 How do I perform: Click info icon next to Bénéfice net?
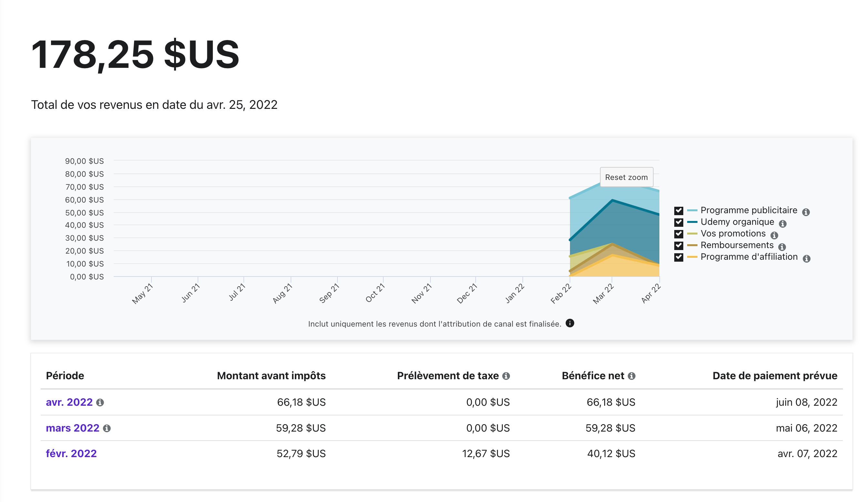tap(631, 376)
